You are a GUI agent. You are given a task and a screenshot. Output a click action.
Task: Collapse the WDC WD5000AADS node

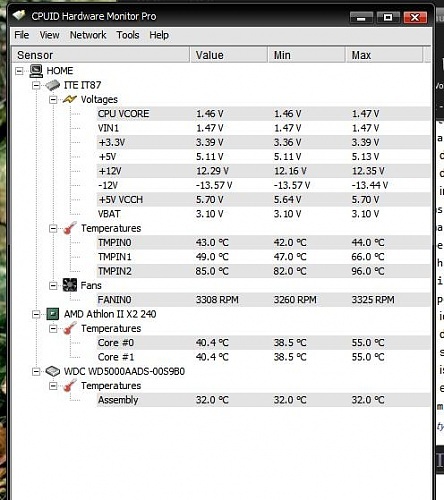pyautogui.click(x=36, y=372)
